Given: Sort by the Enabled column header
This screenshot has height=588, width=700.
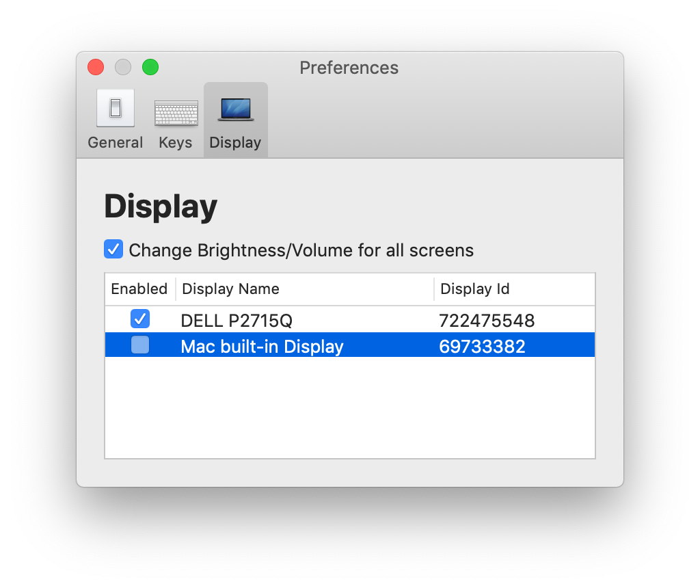Looking at the screenshot, I should 139,289.
